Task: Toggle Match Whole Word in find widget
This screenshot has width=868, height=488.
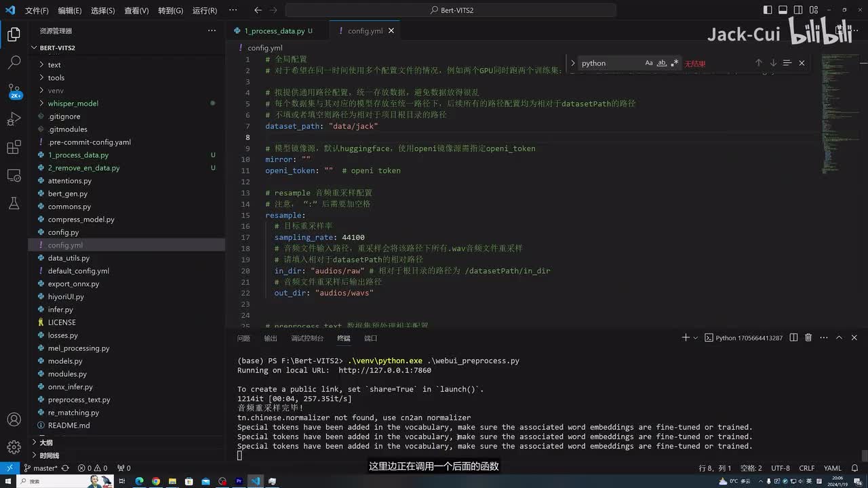Action: [662, 63]
